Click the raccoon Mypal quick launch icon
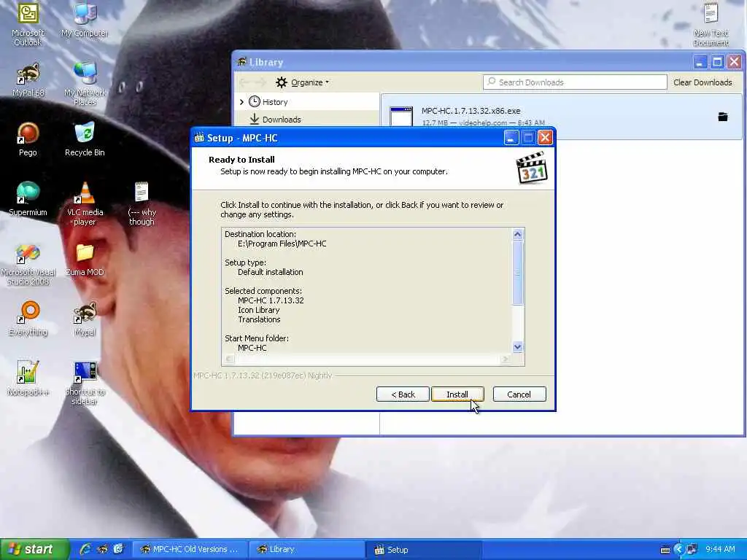This screenshot has width=747, height=560. point(102,549)
